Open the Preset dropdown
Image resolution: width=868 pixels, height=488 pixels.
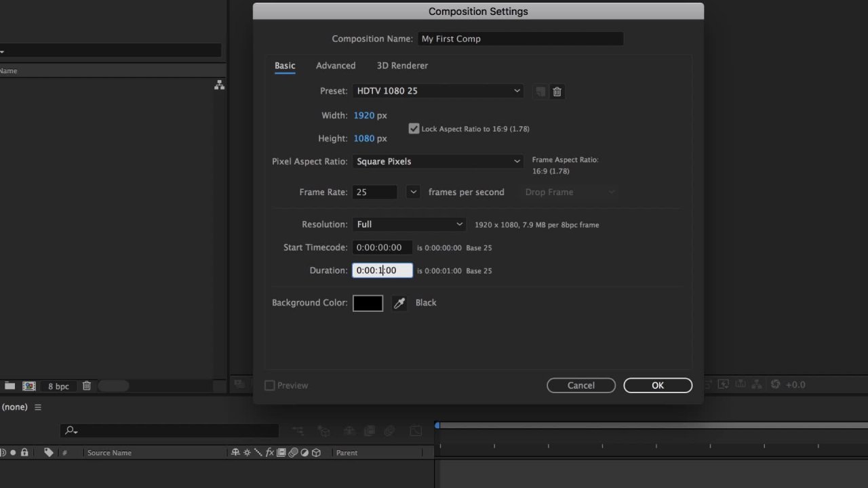tap(437, 91)
